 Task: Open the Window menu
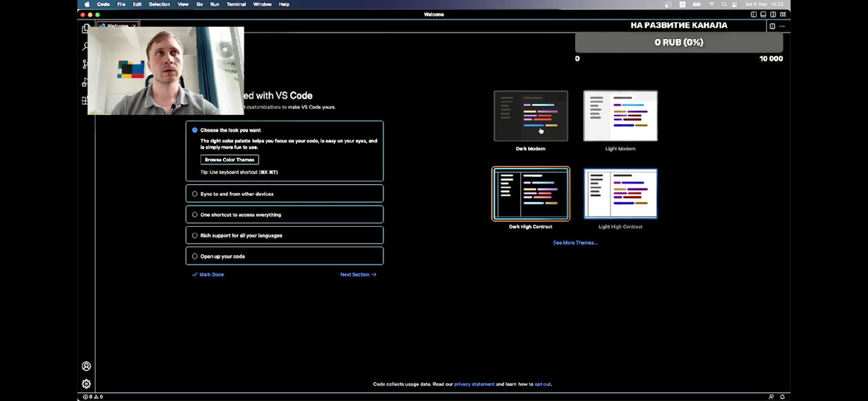262,4
